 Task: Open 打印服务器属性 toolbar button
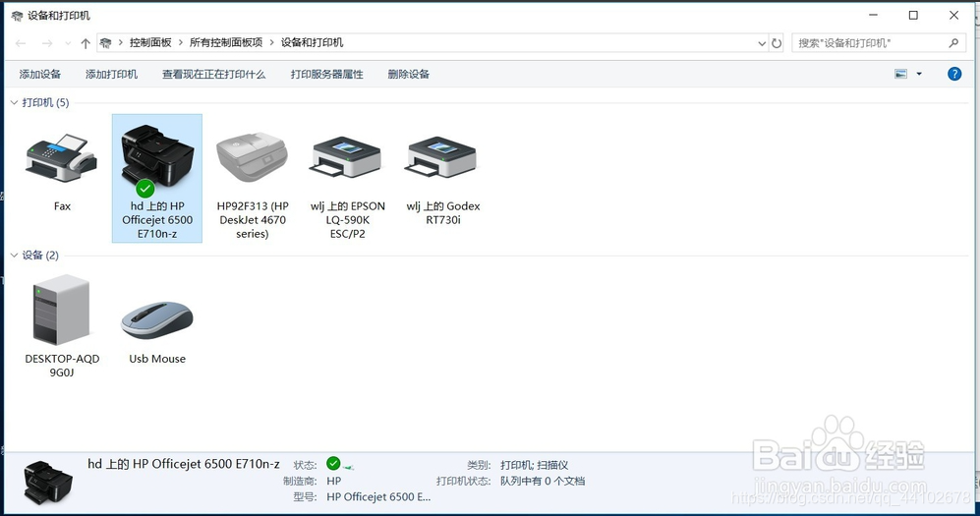(x=327, y=75)
